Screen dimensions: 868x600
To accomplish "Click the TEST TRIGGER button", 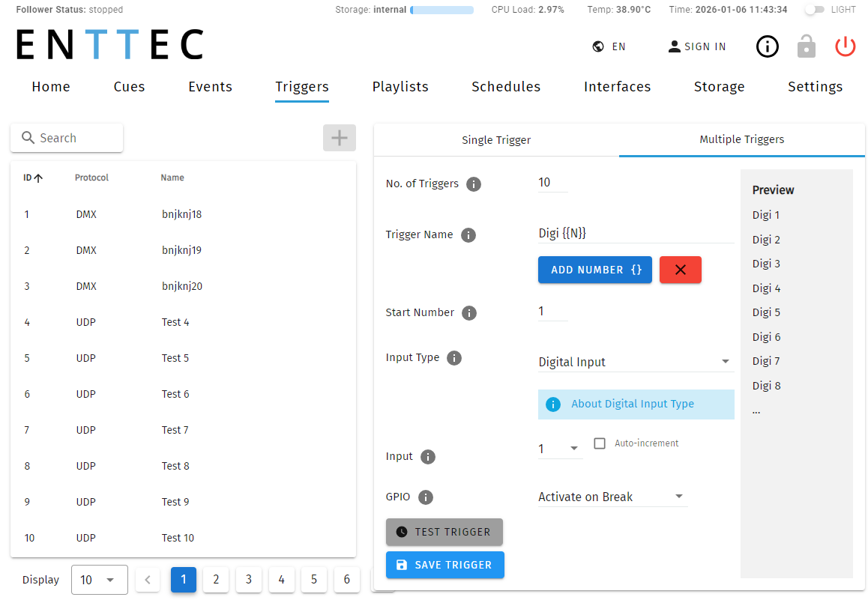I will [444, 532].
